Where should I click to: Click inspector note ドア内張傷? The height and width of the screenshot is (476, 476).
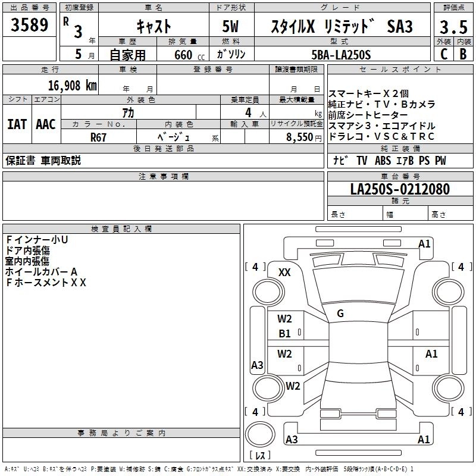pyautogui.click(x=27, y=250)
